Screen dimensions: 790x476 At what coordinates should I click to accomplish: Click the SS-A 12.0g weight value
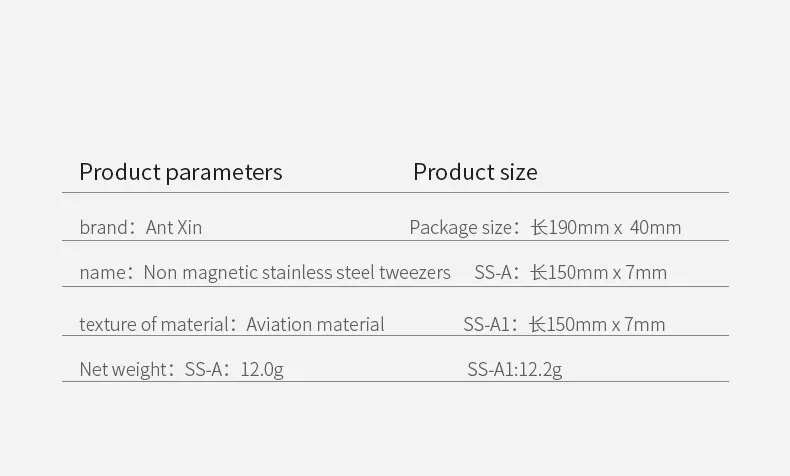[262, 369]
